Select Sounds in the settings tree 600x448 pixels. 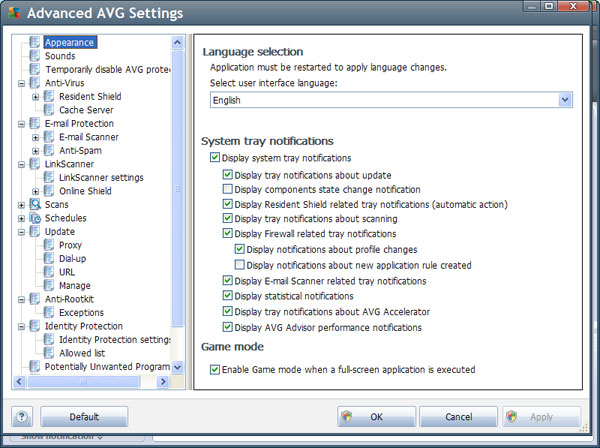point(60,56)
